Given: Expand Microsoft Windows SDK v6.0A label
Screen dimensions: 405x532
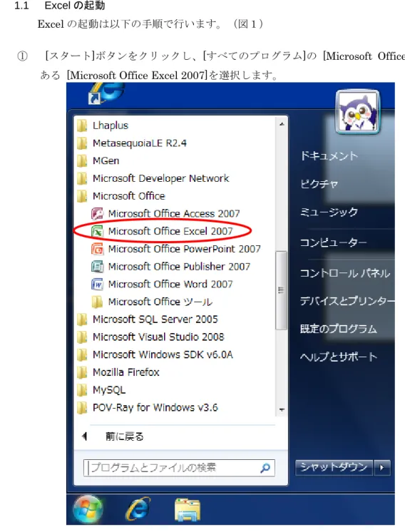Looking at the screenshot, I should tap(163, 355).
